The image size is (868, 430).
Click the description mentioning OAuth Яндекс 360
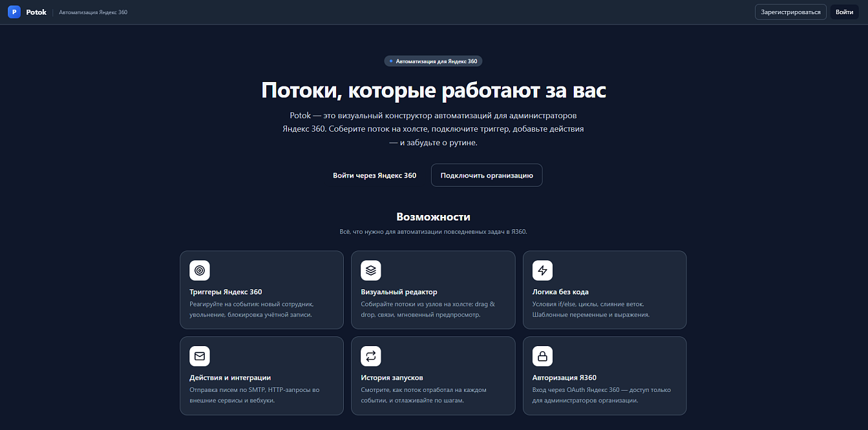pos(602,395)
